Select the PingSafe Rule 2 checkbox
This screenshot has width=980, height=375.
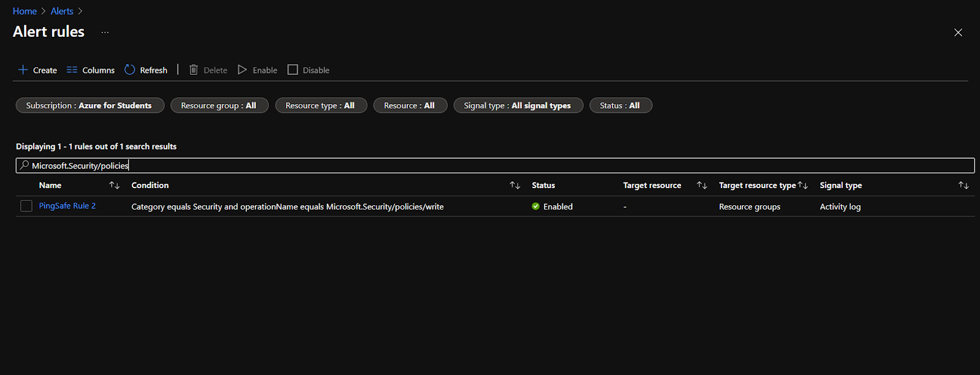click(26, 206)
